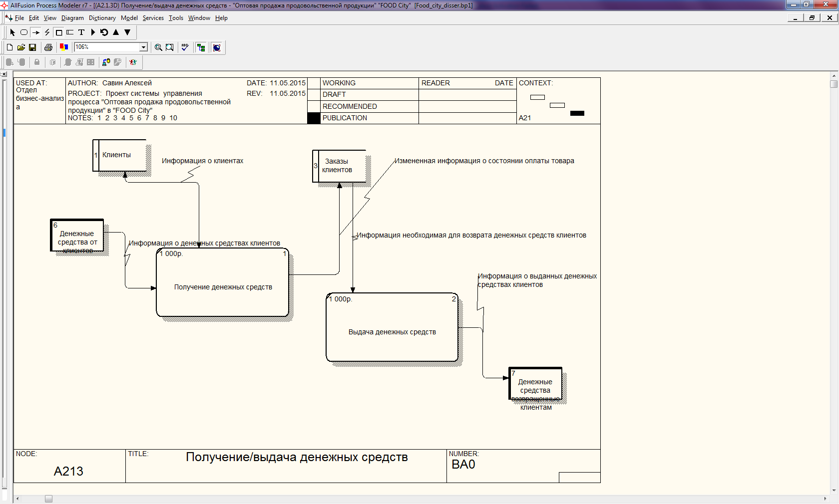
Task: Pick the rounded Activity box tool
Action: point(24,32)
